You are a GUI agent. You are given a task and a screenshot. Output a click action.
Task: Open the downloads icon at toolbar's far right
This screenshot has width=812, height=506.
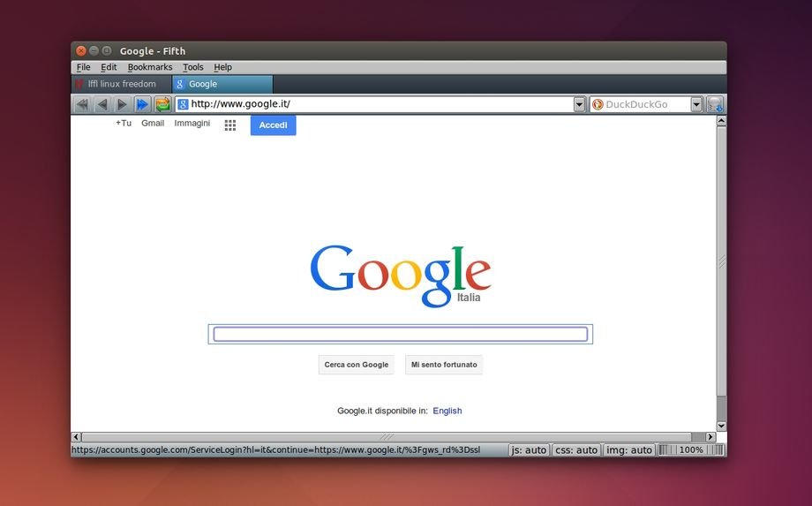(x=715, y=104)
